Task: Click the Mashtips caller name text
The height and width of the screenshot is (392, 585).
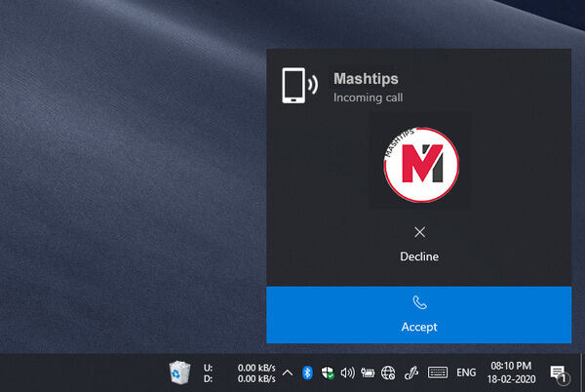Action: [366, 79]
